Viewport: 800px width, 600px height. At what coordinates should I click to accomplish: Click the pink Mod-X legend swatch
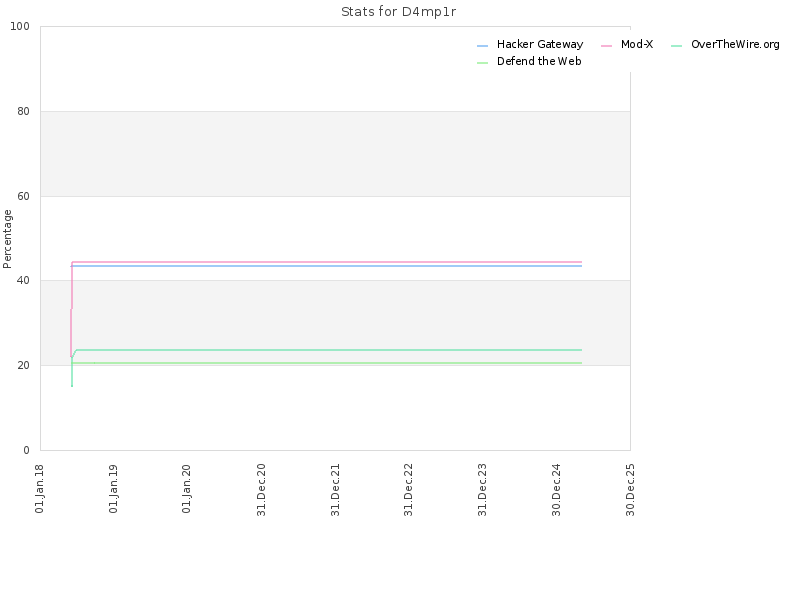(x=607, y=46)
